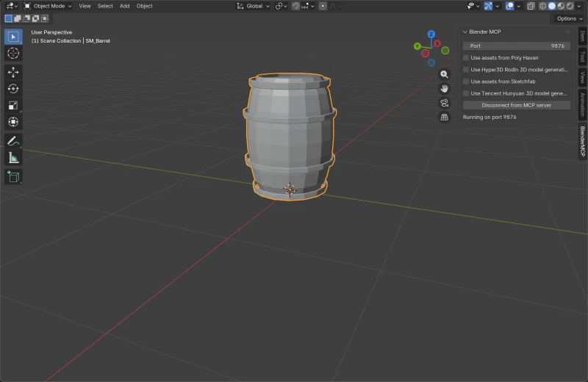Switch to solid viewport shading
This screenshot has width=588, height=382.
click(552, 6)
